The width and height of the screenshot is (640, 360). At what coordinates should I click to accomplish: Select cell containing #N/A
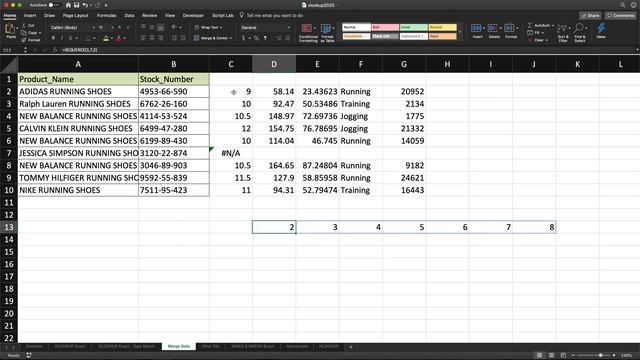pos(231,153)
